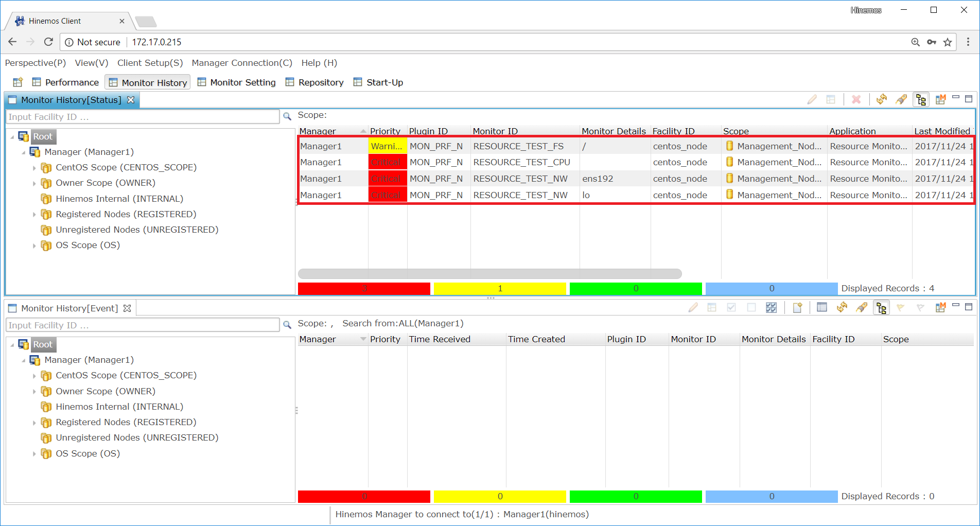Image resolution: width=980 pixels, height=526 pixels.
Task: Switch to the Start-Up perspective
Action: click(x=378, y=82)
